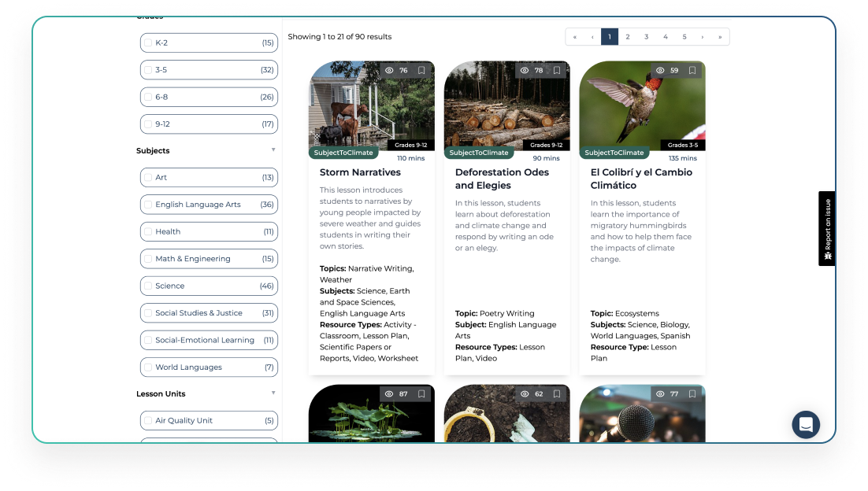The width and height of the screenshot is (868, 491).
Task: Bookmark the Deforestation Odes and Elegies lesson
Action: pyautogui.click(x=557, y=70)
